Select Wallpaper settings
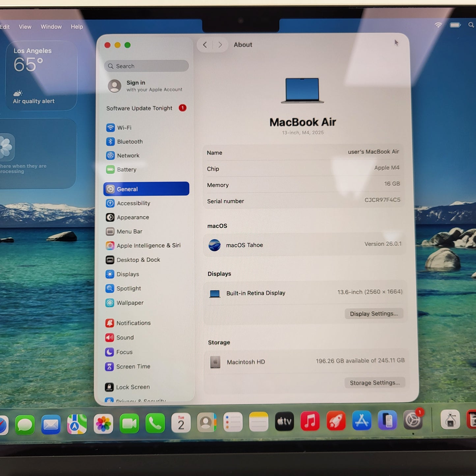Screen dimensions: 476x476 (x=130, y=303)
